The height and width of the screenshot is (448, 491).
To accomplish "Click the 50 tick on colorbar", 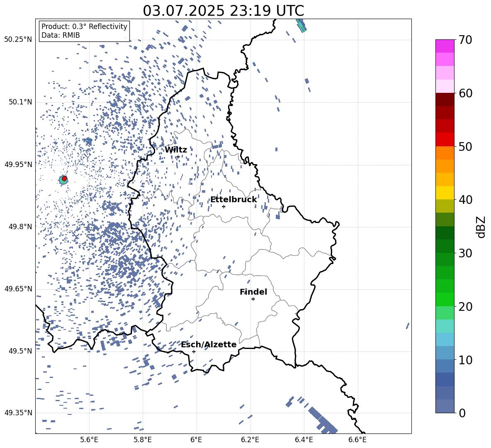I will click(465, 146).
